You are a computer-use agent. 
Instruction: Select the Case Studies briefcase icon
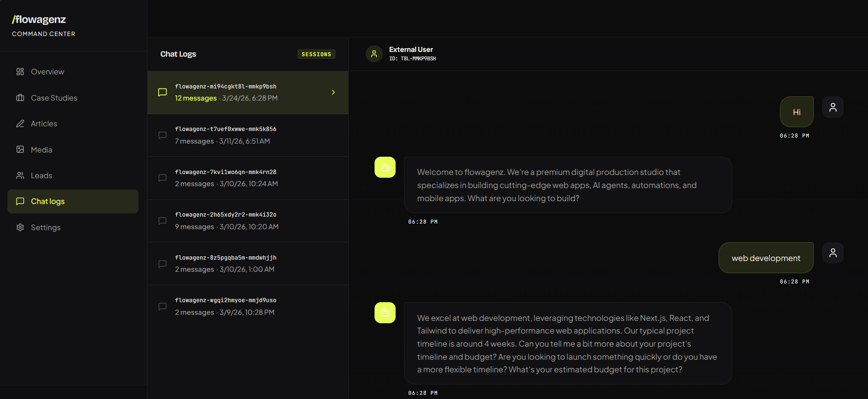[20, 98]
